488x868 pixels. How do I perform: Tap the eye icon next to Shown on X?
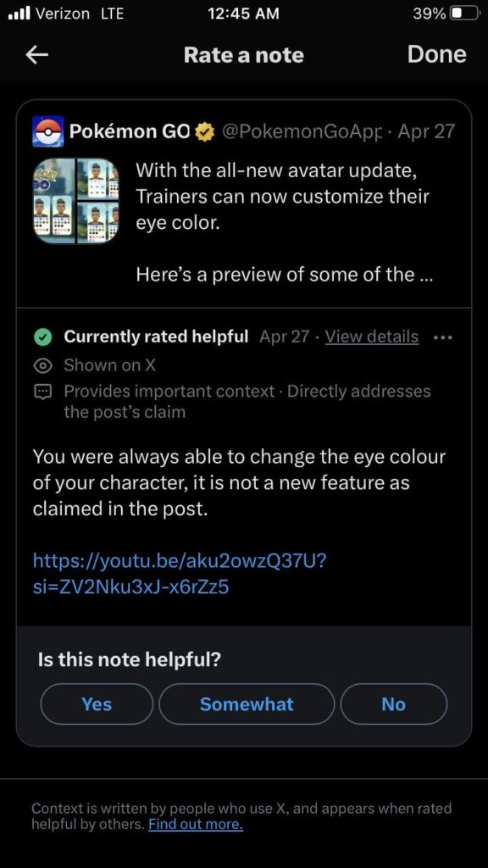[x=42, y=365]
